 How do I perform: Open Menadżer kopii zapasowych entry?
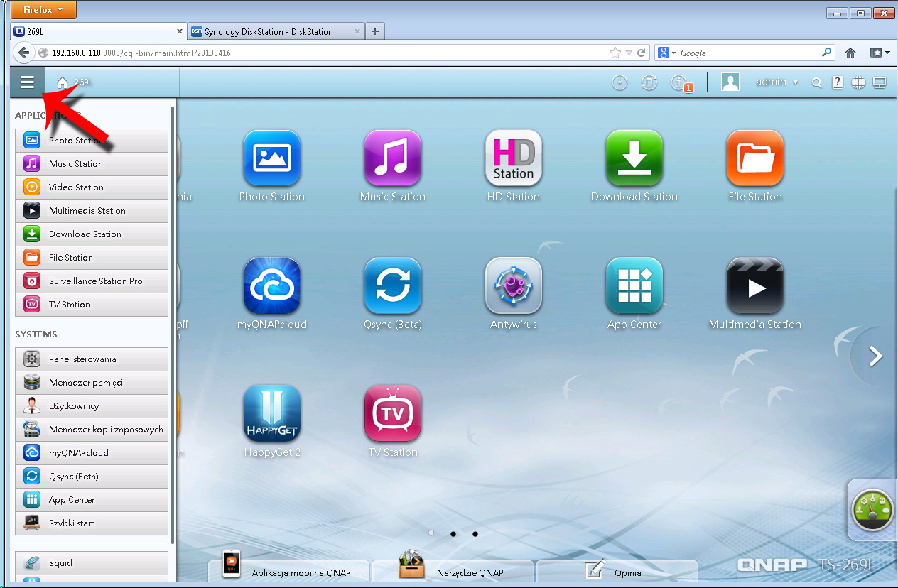click(x=92, y=430)
